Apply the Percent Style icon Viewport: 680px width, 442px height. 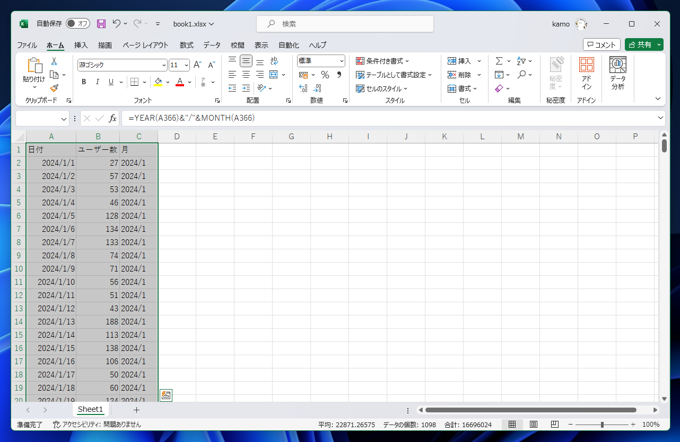tap(325, 75)
